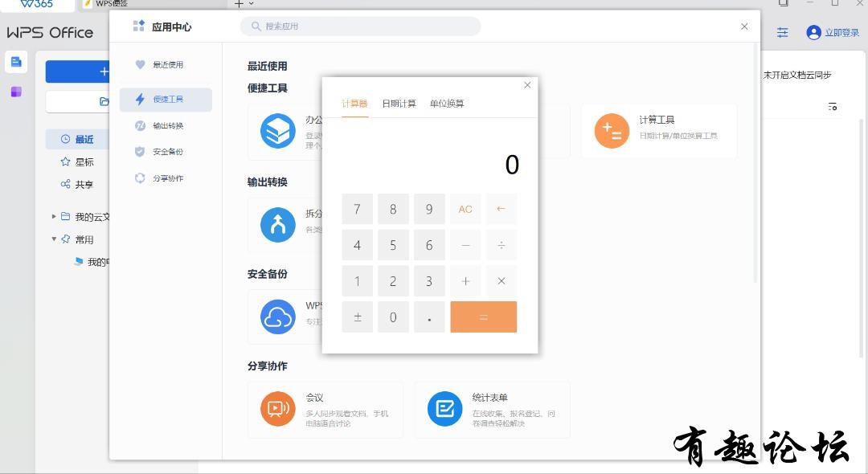Click the purple app icon in left rail
868x474 pixels.
pyautogui.click(x=16, y=92)
